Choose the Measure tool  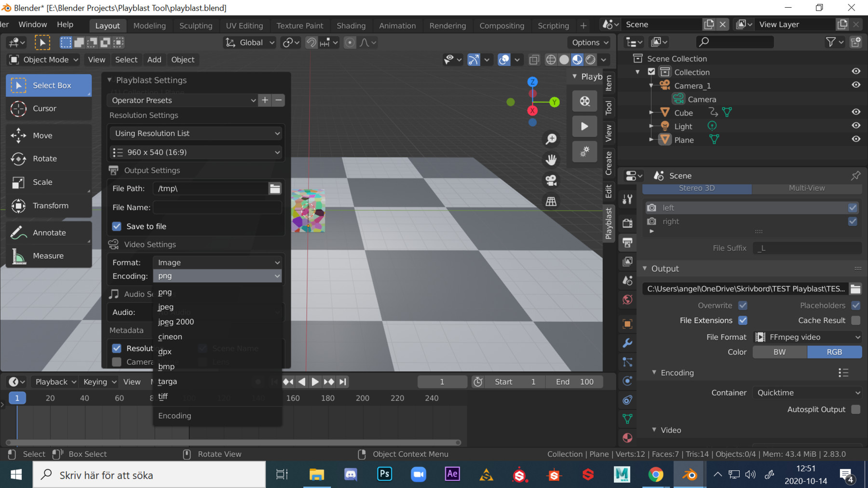click(x=49, y=256)
